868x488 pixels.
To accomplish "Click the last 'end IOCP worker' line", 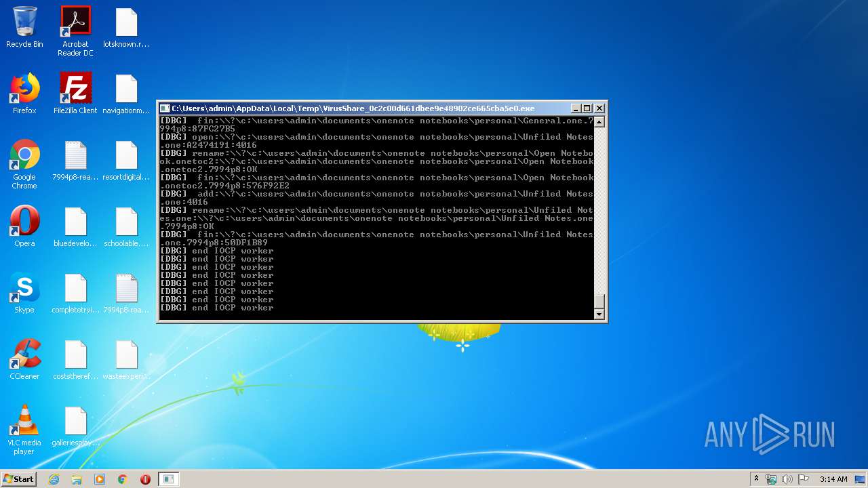I will [216, 308].
